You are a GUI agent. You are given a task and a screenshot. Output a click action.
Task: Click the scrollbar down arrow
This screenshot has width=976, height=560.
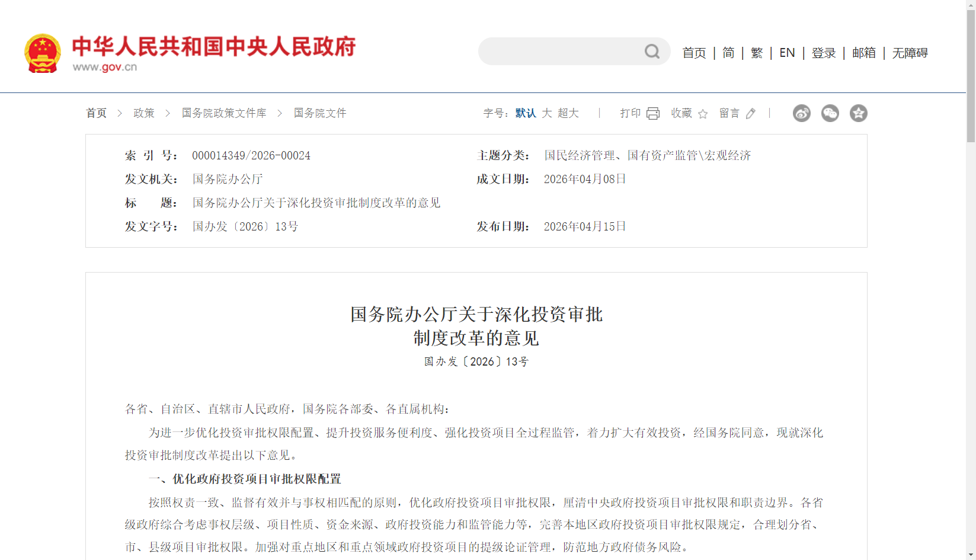(x=971, y=555)
